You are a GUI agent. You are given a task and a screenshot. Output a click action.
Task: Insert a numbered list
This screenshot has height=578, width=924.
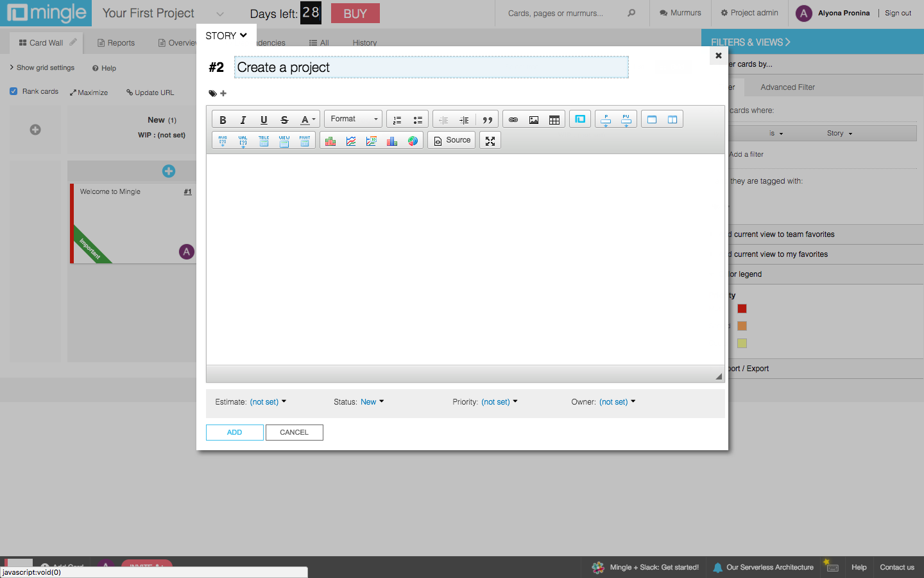tap(397, 119)
